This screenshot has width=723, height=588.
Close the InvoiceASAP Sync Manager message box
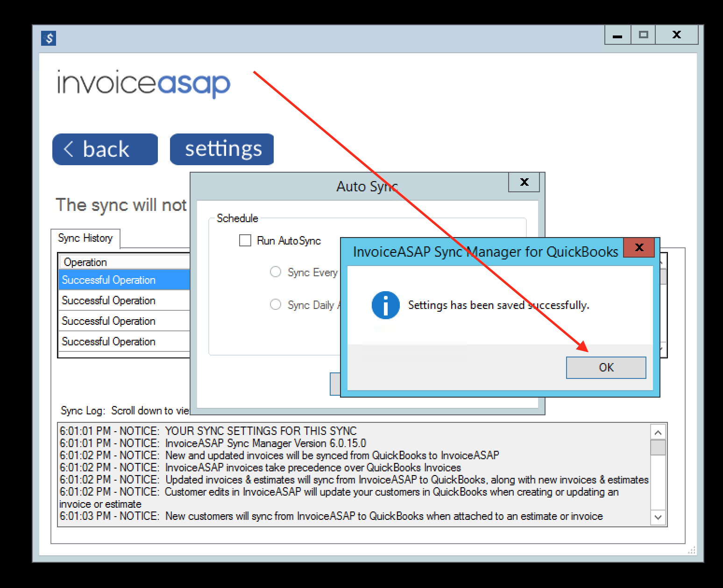pos(639,248)
